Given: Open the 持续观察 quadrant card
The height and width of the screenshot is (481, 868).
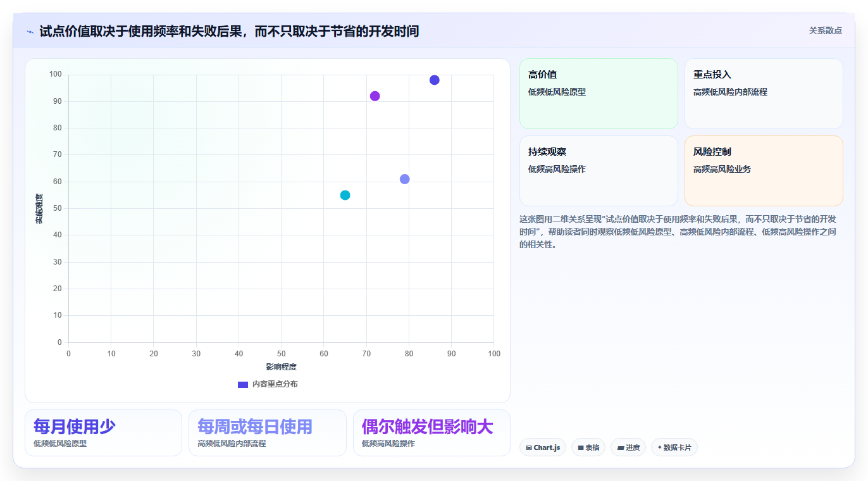Looking at the screenshot, I should (598, 171).
